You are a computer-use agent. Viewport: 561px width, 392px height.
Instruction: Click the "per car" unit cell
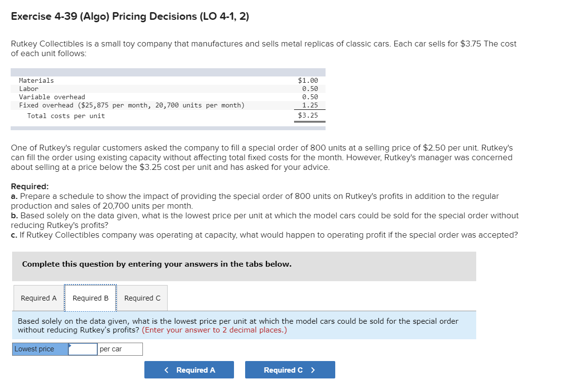(120, 349)
